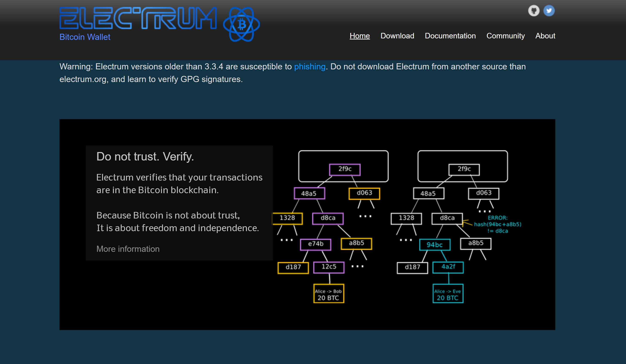The width and height of the screenshot is (626, 364).
Task: Click the More information link
Action: [x=127, y=249]
